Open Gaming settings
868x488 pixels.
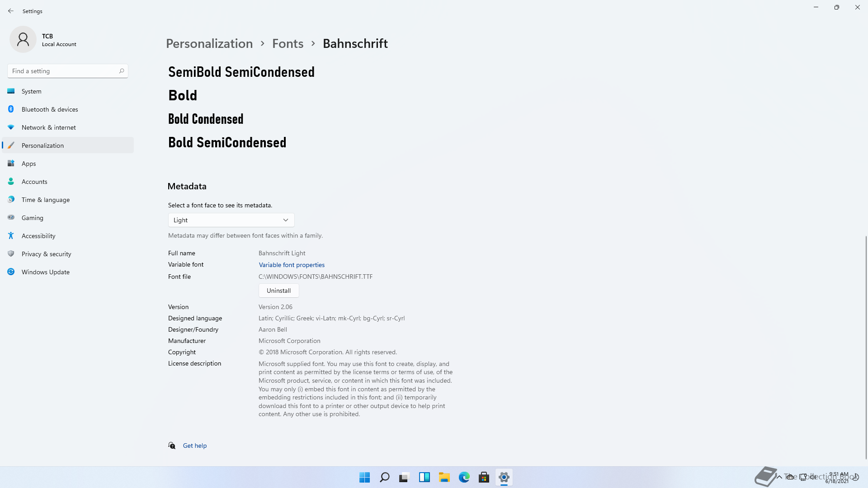(68, 218)
